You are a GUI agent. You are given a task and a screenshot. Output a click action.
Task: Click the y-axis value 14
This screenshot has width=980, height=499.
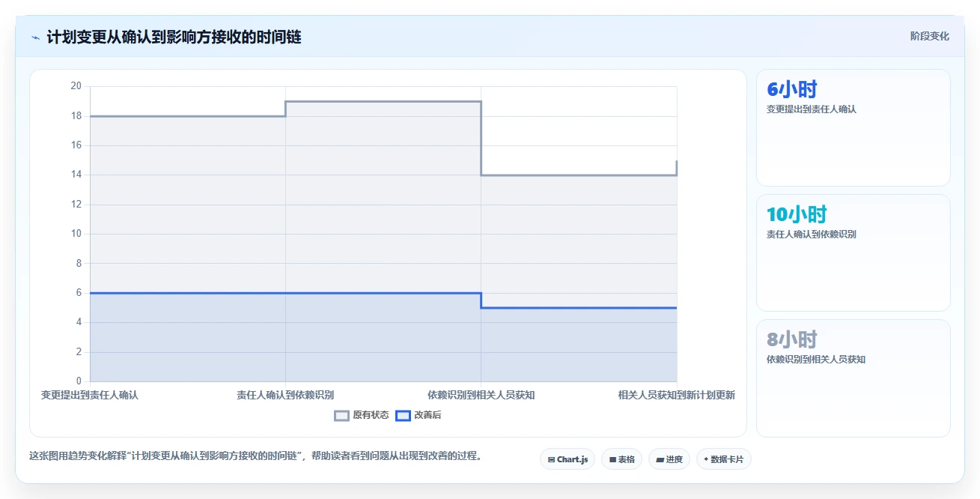(76, 175)
